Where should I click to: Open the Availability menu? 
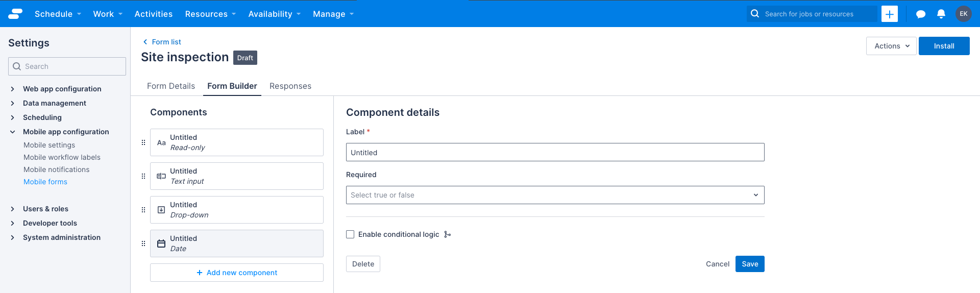pyautogui.click(x=275, y=14)
